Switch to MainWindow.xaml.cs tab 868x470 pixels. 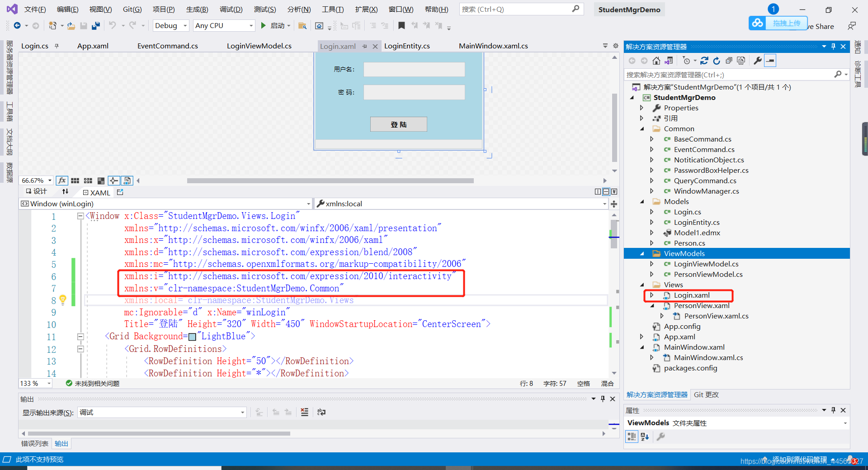pyautogui.click(x=493, y=46)
